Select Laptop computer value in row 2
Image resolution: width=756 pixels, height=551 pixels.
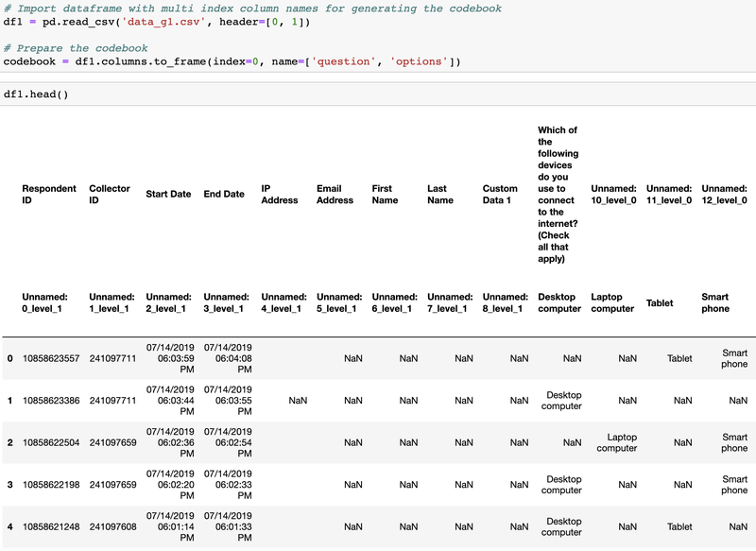pos(616,442)
